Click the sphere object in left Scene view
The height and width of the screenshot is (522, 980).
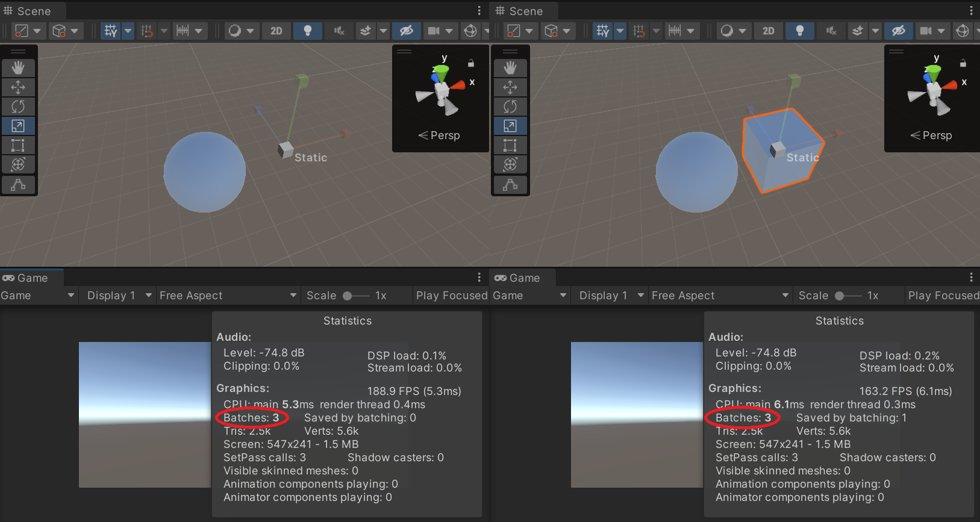(205, 172)
